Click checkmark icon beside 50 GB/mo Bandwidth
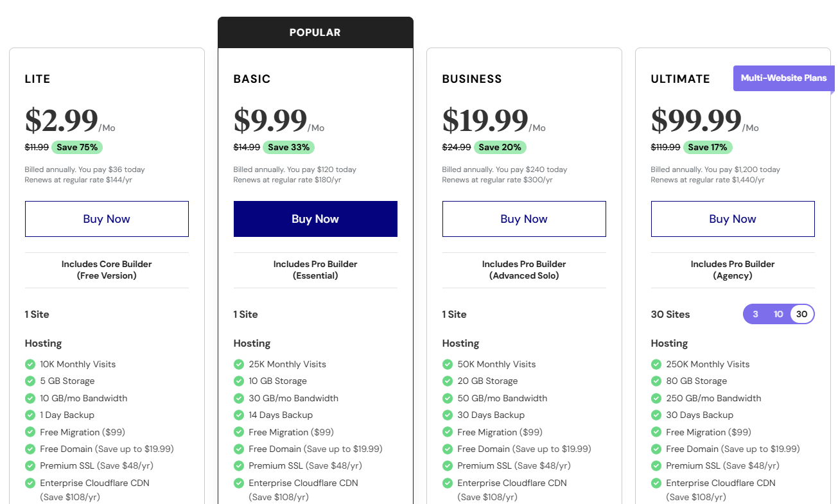The height and width of the screenshot is (504, 838). (448, 398)
